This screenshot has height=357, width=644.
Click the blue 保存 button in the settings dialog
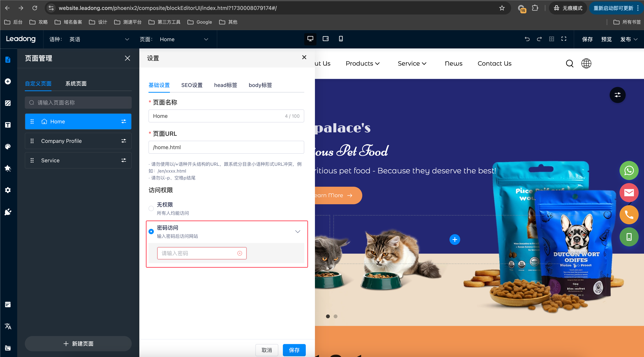[294, 350]
